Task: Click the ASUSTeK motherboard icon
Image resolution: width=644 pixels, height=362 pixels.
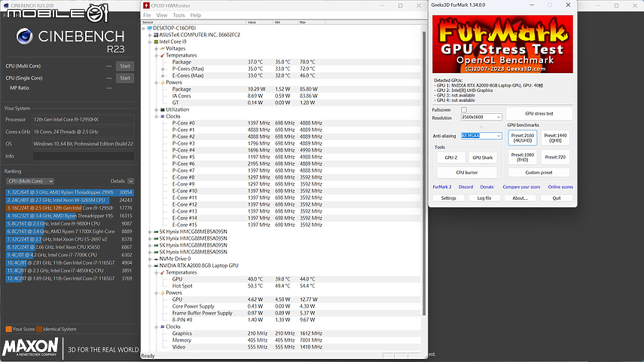Action: click(x=156, y=35)
